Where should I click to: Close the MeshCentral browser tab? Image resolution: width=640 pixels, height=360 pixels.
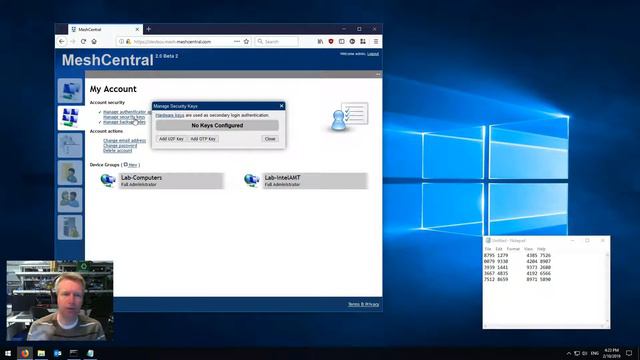coord(137,29)
